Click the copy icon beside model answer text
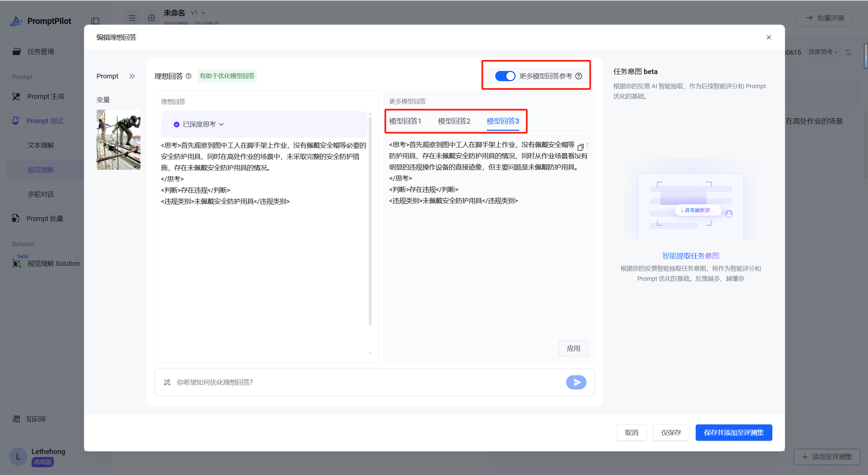Screen dimensions: 868x475 [x=580, y=147]
